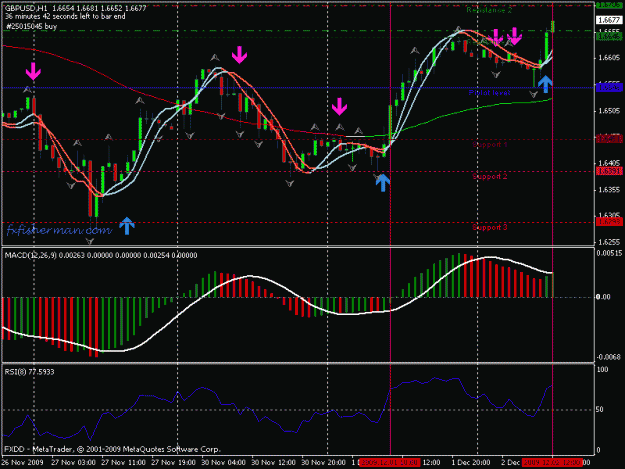Image resolution: width=625 pixels, height=469 pixels.
Task: Select the 'Support 2' label
Action: [x=489, y=177]
